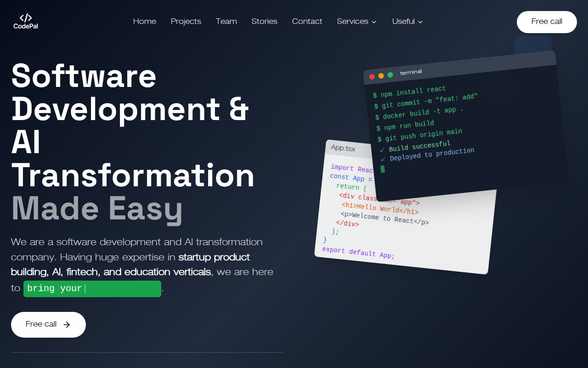Click the red dot on terminal window

click(x=372, y=77)
